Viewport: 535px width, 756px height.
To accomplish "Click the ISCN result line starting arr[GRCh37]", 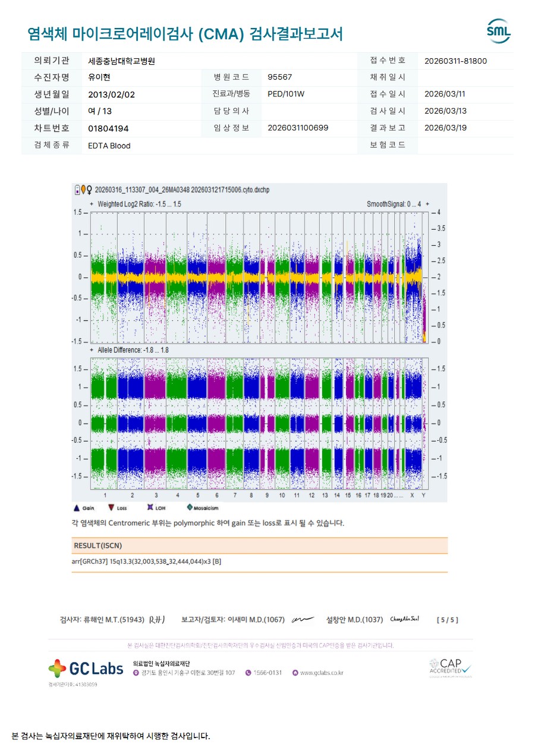I will [146, 561].
